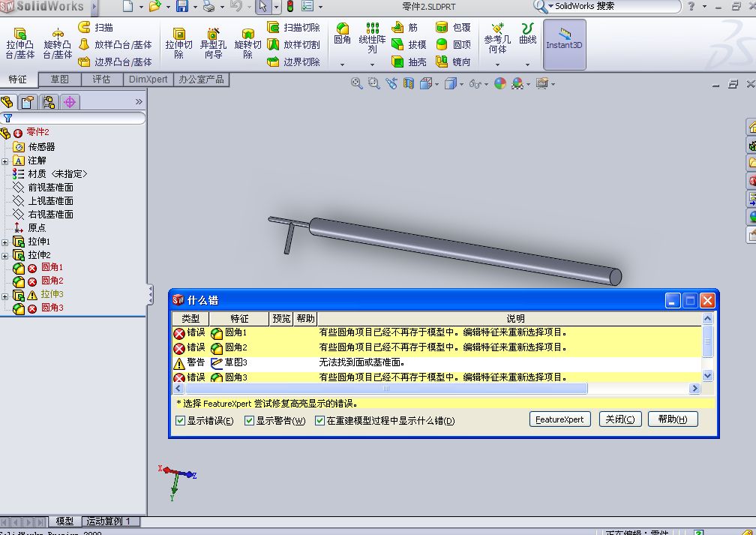Click the 关闭(C) button in the dialog

tap(620, 419)
